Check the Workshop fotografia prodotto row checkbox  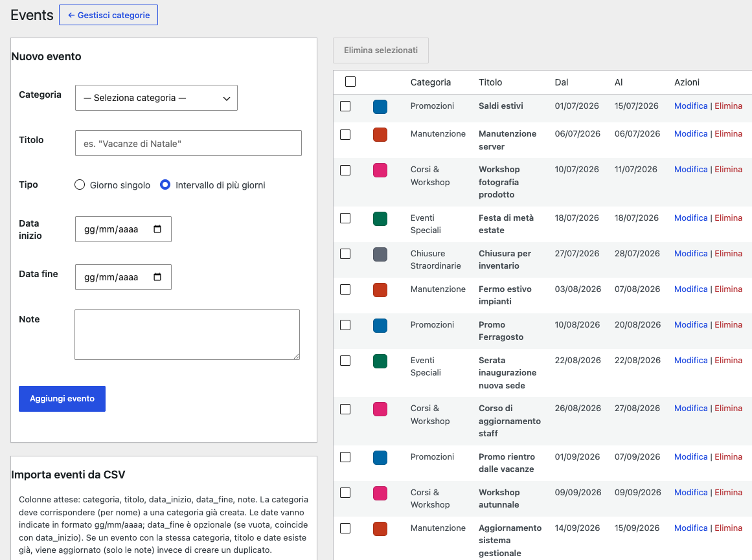click(x=345, y=170)
